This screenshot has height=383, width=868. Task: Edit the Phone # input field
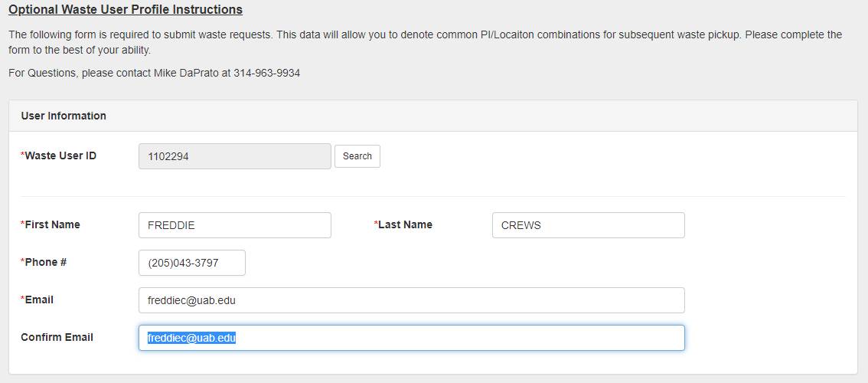[x=191, y=263]
